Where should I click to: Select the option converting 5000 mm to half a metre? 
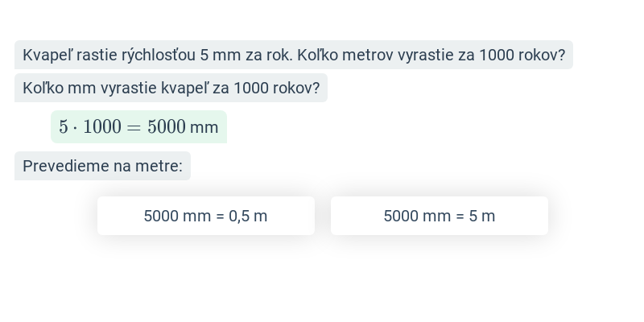[206, 216]
